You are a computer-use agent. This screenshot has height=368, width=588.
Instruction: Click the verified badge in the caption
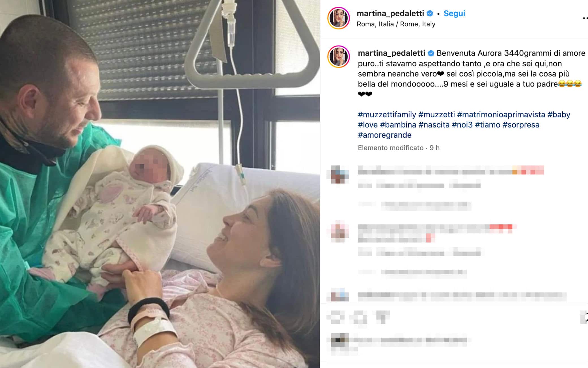click(431, 53)
